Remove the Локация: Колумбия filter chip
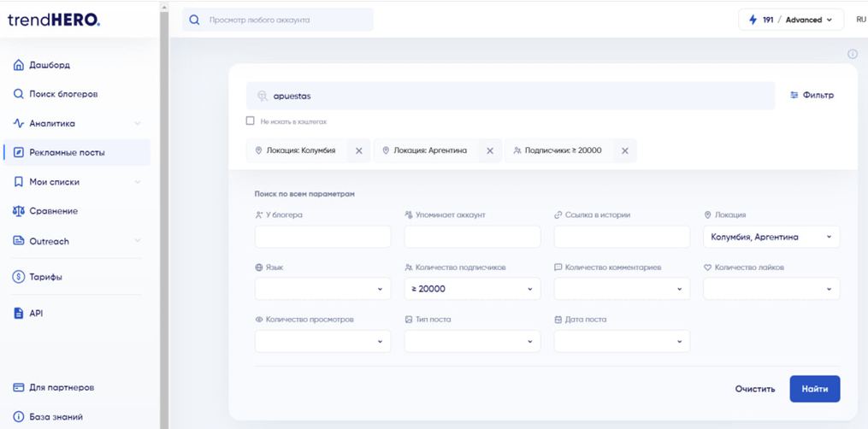 (x=359, y=151)
